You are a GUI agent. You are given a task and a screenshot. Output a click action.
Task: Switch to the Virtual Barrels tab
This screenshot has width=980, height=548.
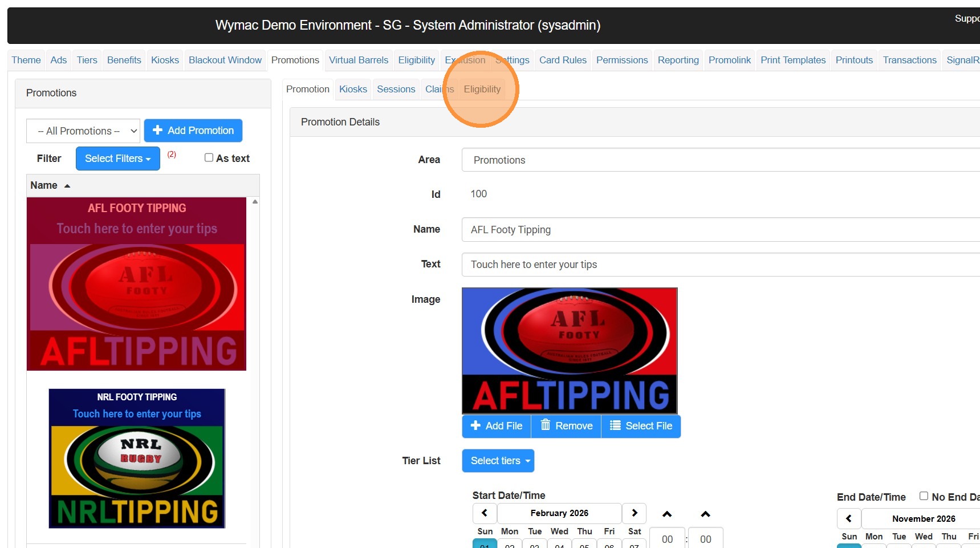click(358, 60)
